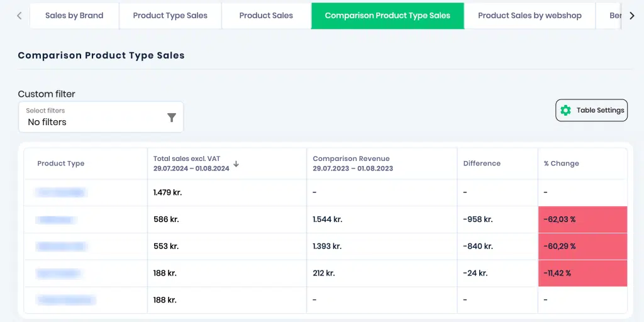Click the funnel filter icon
Viewport: 644px width, 322px height.
coord(172,118)
